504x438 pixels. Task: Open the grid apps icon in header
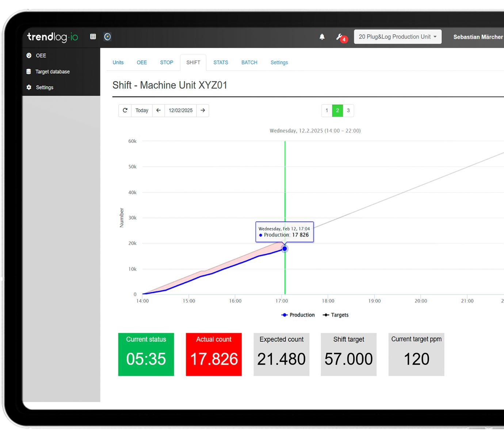click(93, 36)
